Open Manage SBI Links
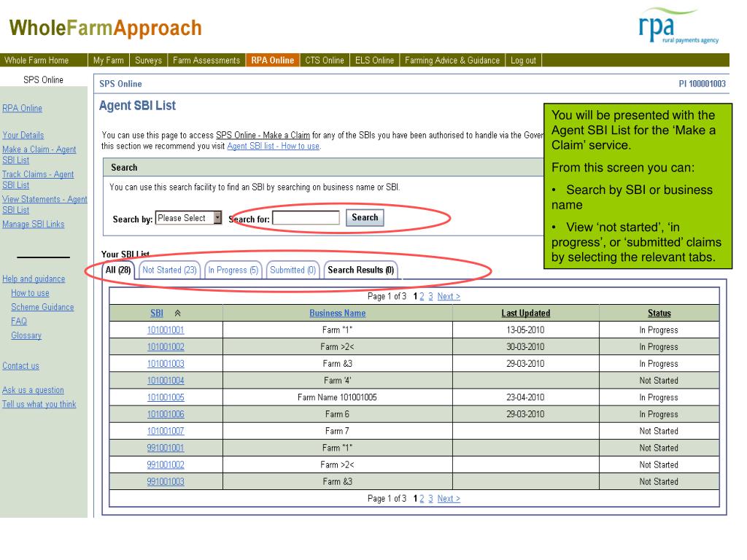This screenshot has width=747, height=560. coord(34,225)
